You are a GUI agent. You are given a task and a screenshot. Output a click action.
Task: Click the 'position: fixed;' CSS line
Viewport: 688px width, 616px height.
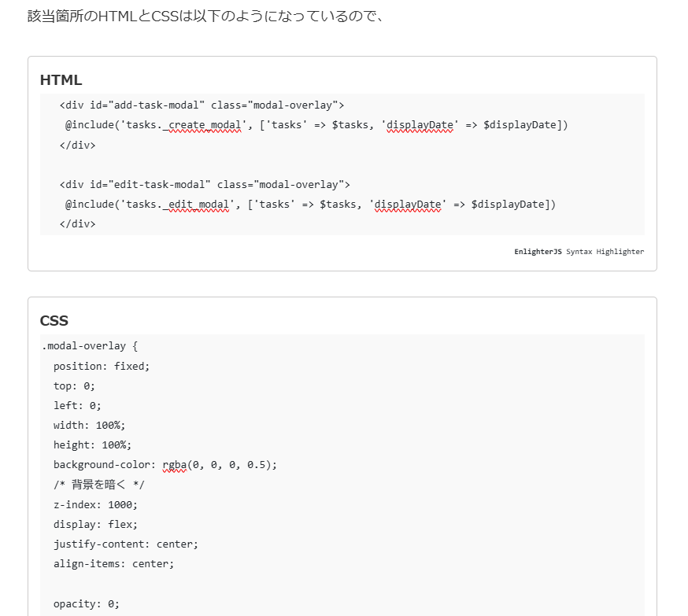point(101,366)
